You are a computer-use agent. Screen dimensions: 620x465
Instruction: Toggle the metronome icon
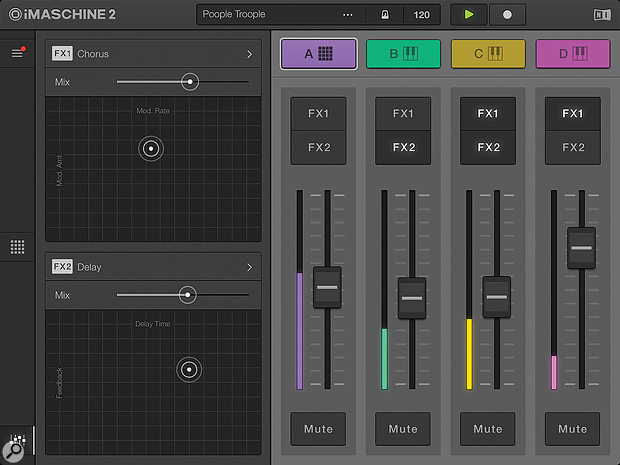385,15
